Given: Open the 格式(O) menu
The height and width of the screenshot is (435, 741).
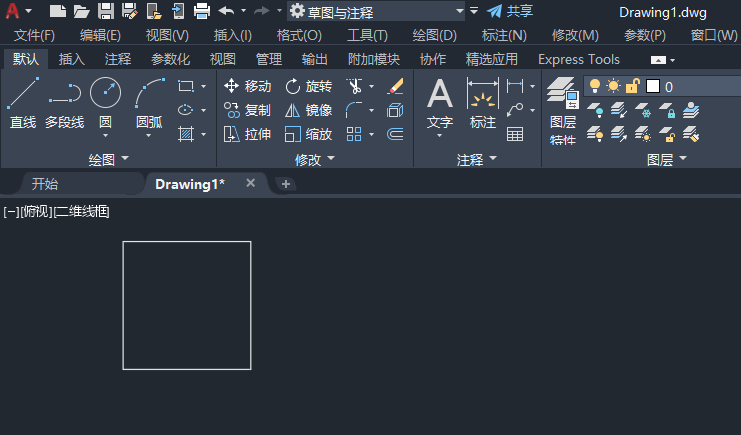Looking at the screenshot, I should point(299,35).
